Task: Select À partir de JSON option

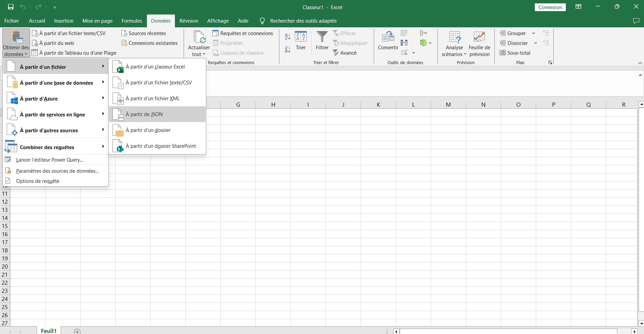Action: point(157,114)
